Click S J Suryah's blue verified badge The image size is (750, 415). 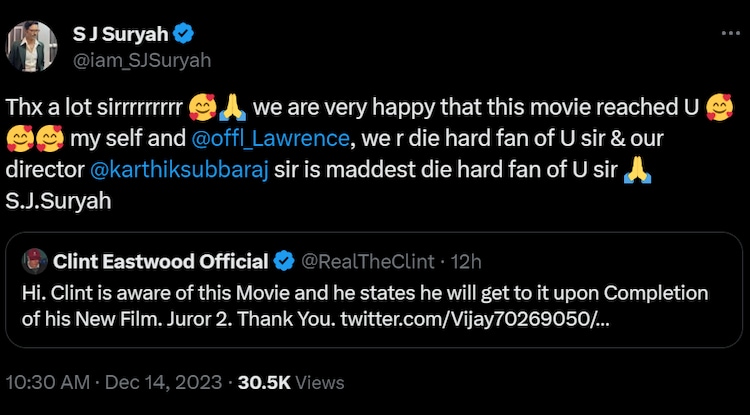click(x=182, y=35)
